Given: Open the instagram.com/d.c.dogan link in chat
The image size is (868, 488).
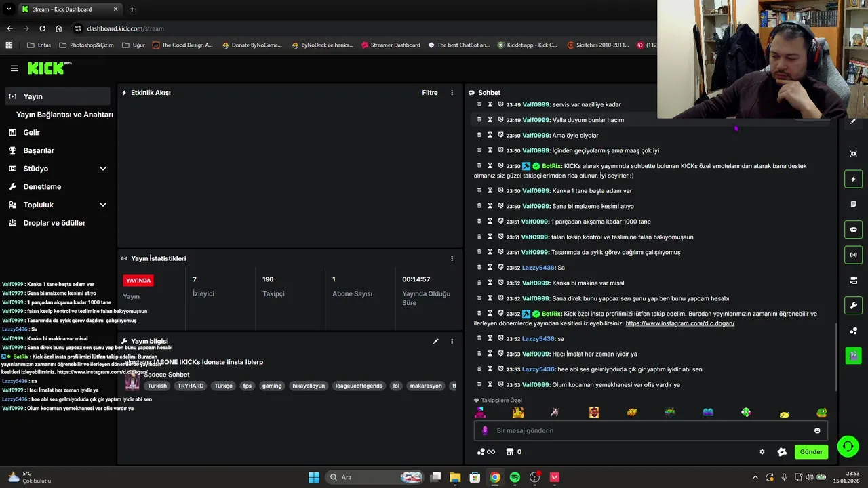Looking at the screenshot, I should tap(679, 323).
